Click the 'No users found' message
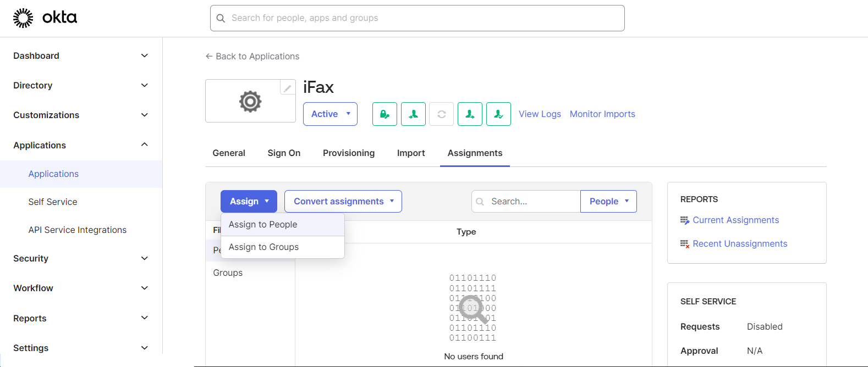Screen dimensions: 868x367 pyautogui.click(x=474, y=357)
